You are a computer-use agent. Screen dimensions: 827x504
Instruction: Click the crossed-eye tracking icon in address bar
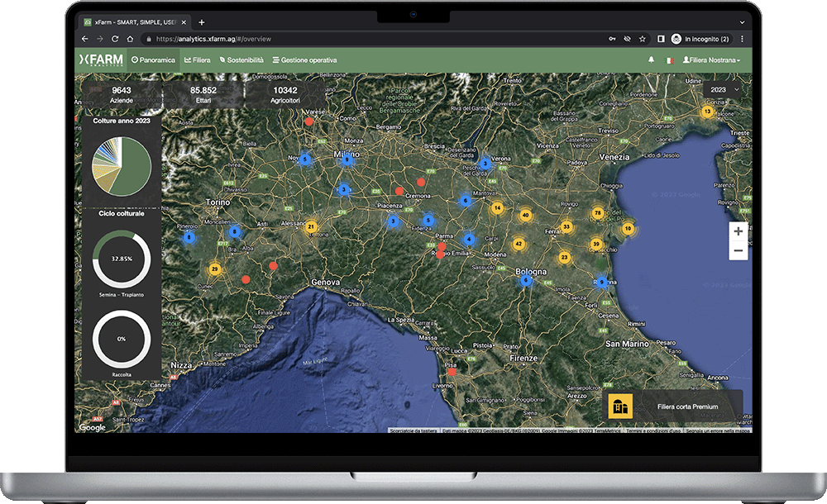627,39
